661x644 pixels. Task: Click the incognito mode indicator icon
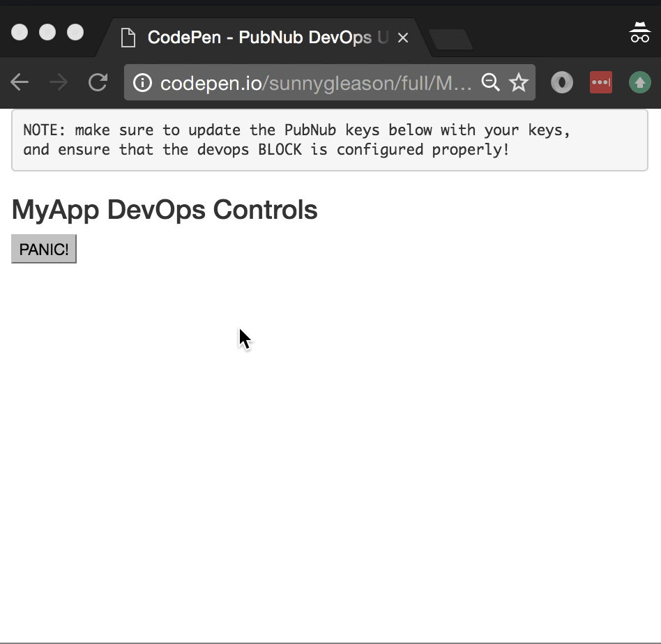point(639,33)
